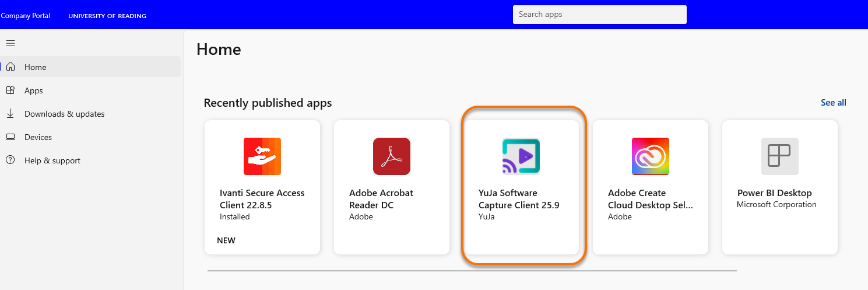Open Ivanti Secure Access Client 22.8.5 title
868x290 pixels.
click(262, 199)
